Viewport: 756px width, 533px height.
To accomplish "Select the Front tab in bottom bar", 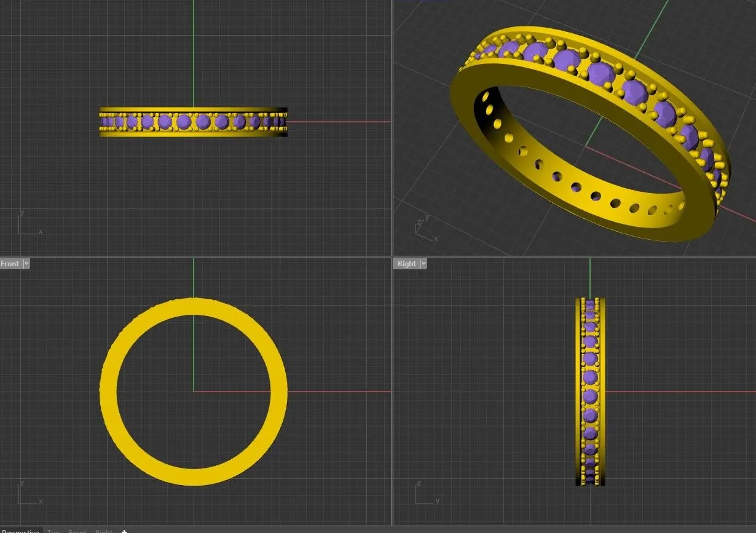I will click(77, 531).
